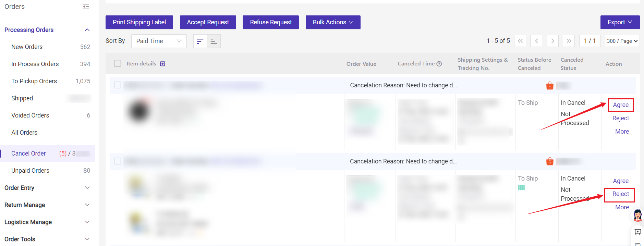644x246 pixels.
Task: Open New Orders in sidebar
Action: click(27, 47)
